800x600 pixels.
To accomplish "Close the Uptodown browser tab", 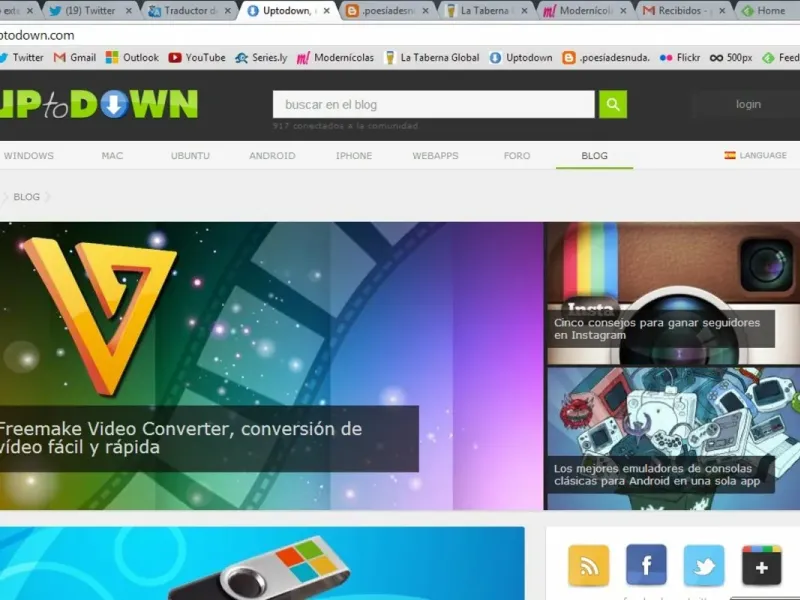I will point(327,10).
